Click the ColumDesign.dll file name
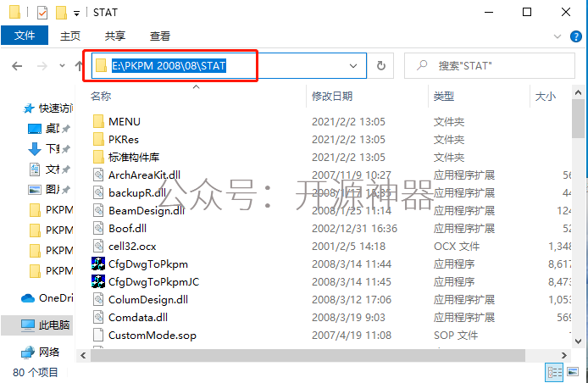Screen dimensions: 588x383 148,300
